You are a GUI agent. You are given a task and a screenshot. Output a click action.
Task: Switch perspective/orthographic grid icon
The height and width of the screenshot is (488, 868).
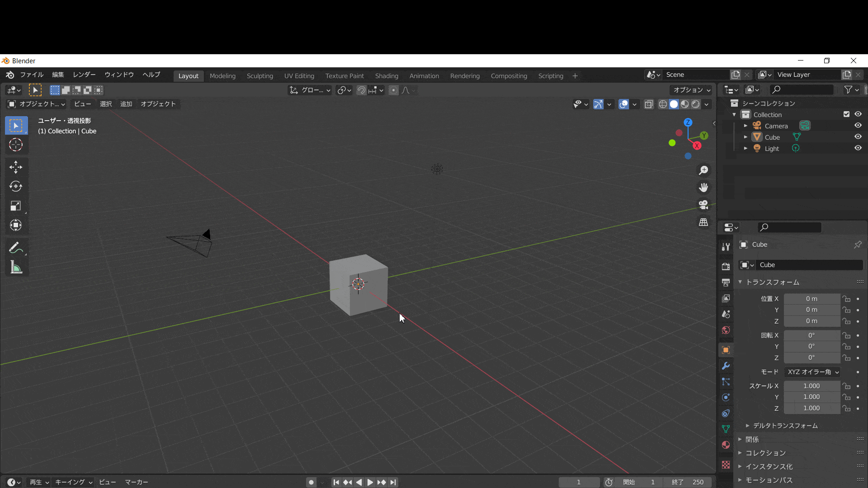point(703,222)
